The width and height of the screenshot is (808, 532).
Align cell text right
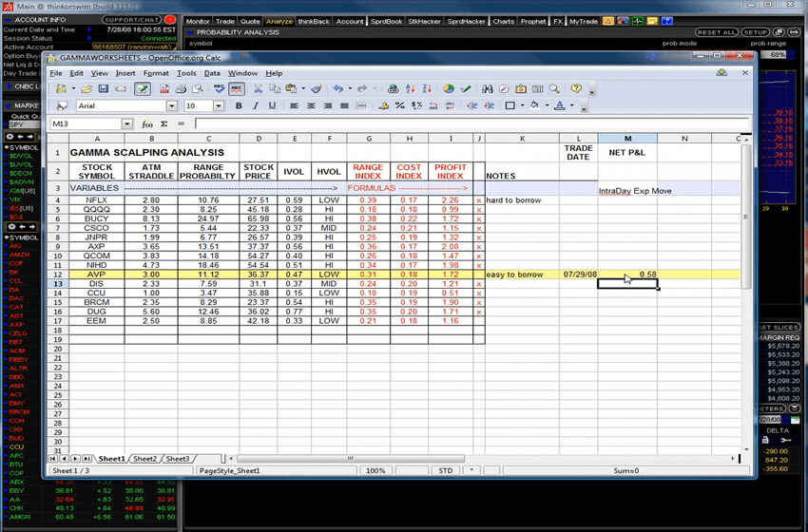[x=327, y=105]
